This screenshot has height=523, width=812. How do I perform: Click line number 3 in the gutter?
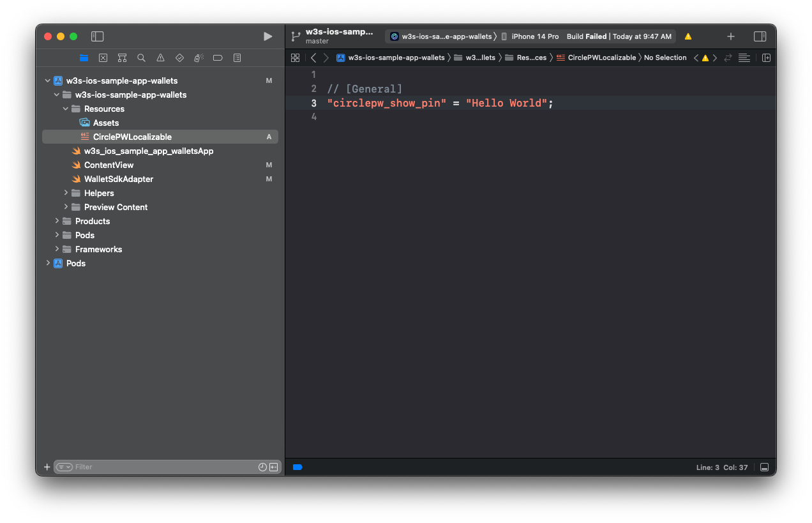click(313, 103)
